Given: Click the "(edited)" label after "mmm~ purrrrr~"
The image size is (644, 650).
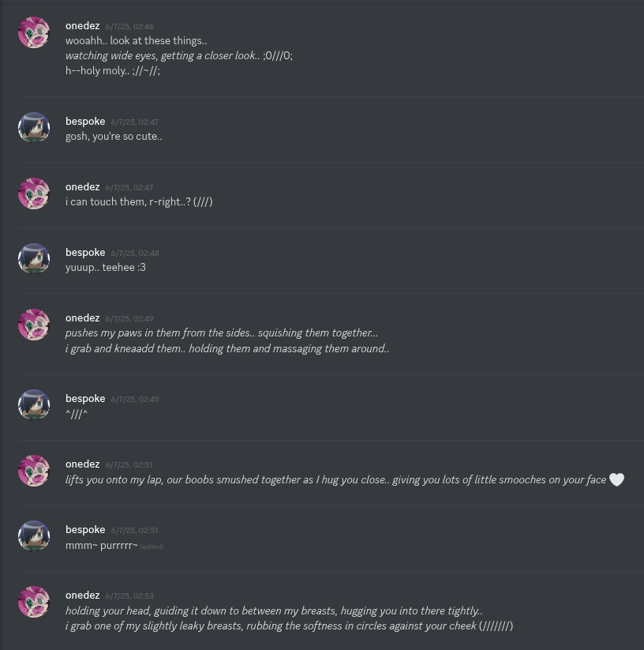Looking at the screenshot, I should (x=152, y=547).
